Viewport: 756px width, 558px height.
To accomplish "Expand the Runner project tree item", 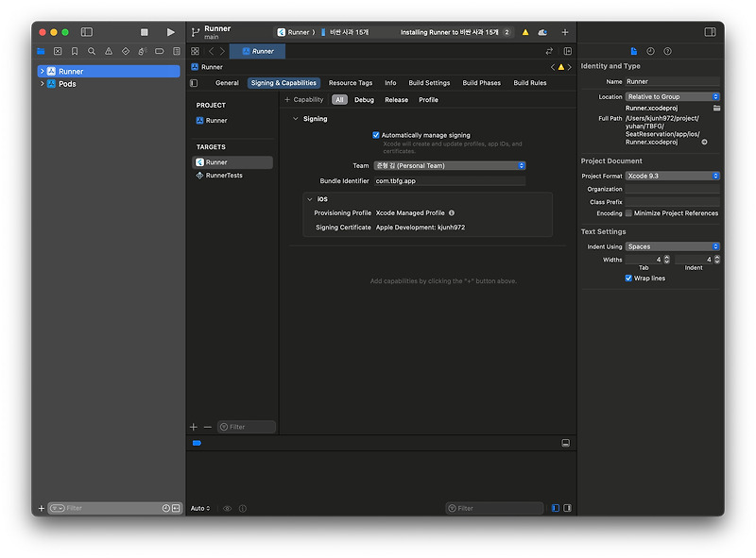I will pos(43,72).
